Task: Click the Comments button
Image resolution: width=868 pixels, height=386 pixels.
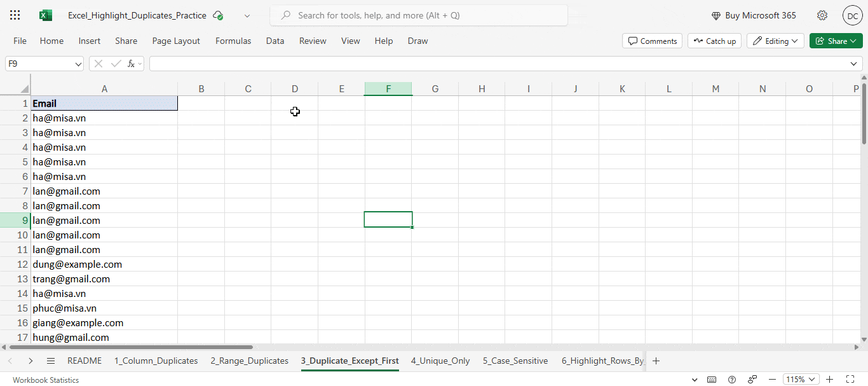Action: tap(652, 41)
